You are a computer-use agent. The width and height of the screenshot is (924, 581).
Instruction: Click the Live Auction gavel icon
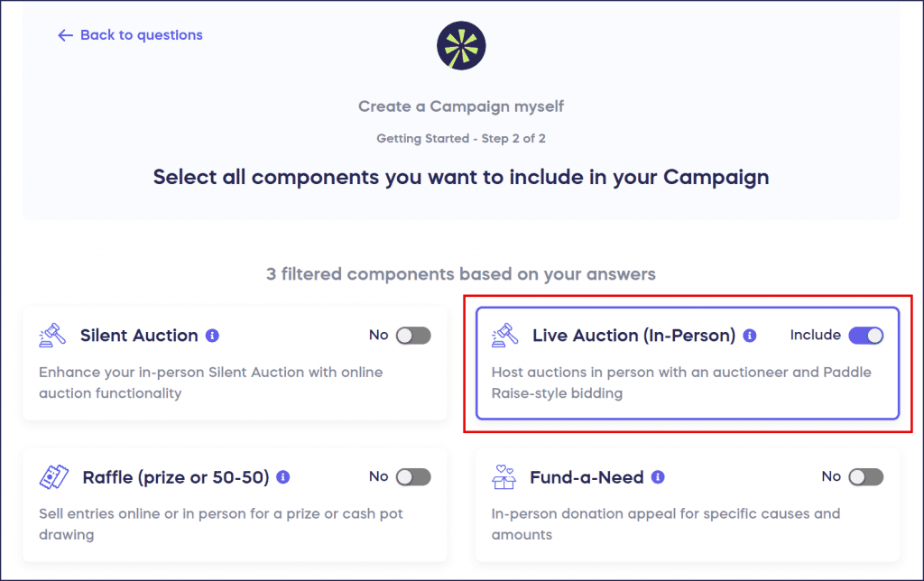pyautogui.click(x=507, y=335)
